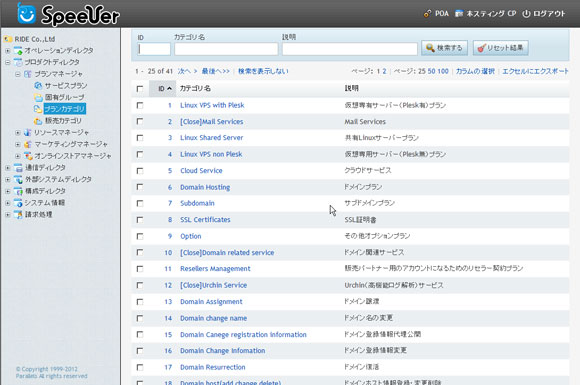Screen dimensions: 580x385
Task: Check the box for [Close]Mail Services
Action: (x=140, y=121)
